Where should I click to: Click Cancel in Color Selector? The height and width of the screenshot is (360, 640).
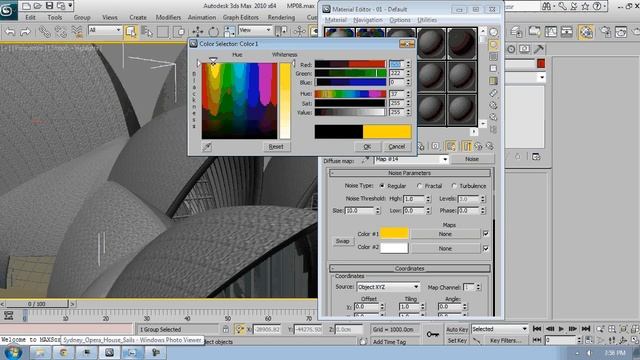397,147
